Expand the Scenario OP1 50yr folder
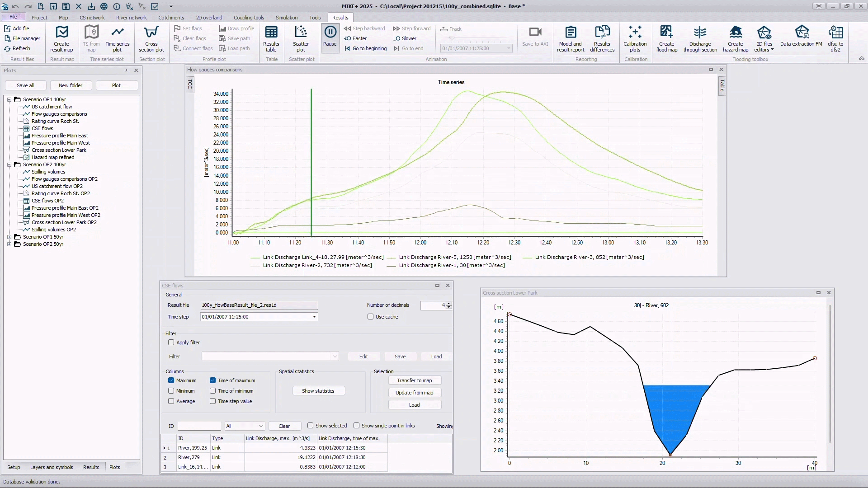 point(9,237)
